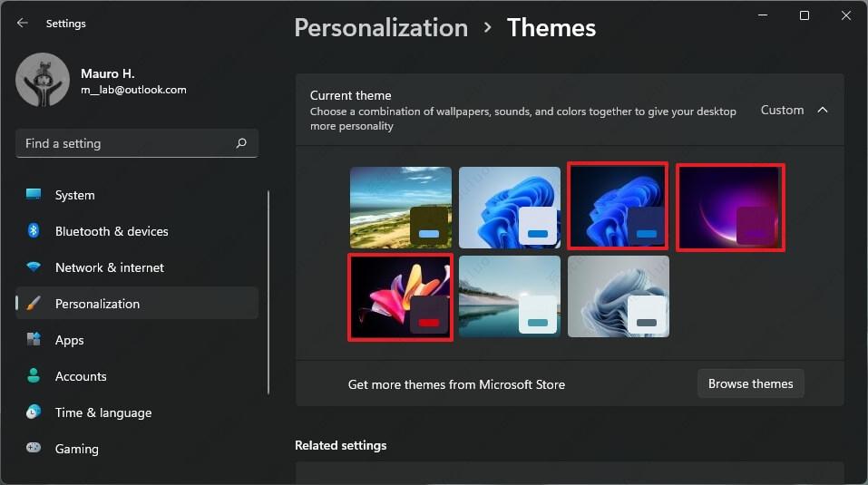868x485 pixels.
Task: Collapse the Current theme section chevron
Action: [823, 110]
